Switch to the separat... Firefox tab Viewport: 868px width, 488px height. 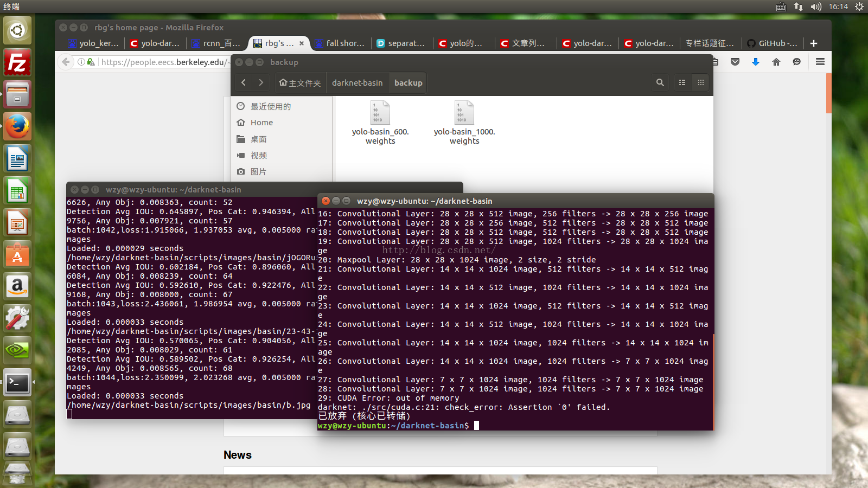(403, 43)
